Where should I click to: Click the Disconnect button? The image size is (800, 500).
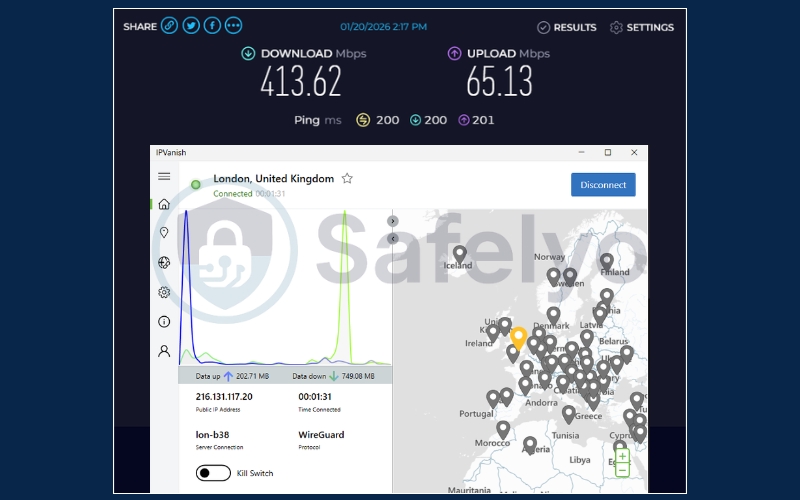pos(603,185)
